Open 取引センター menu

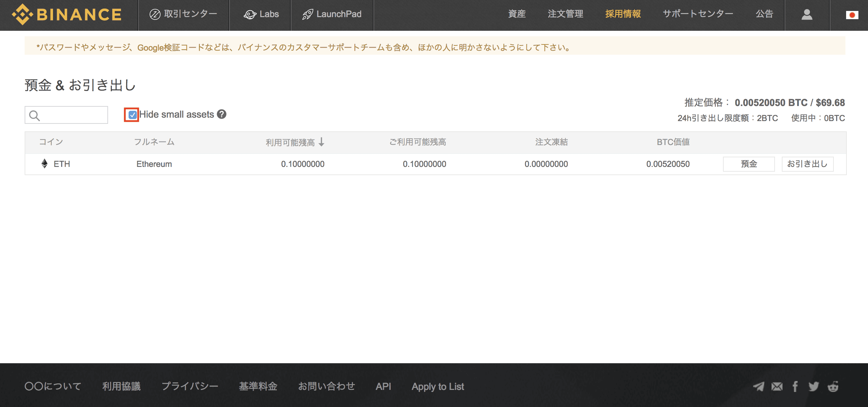[x=183, y=14]
